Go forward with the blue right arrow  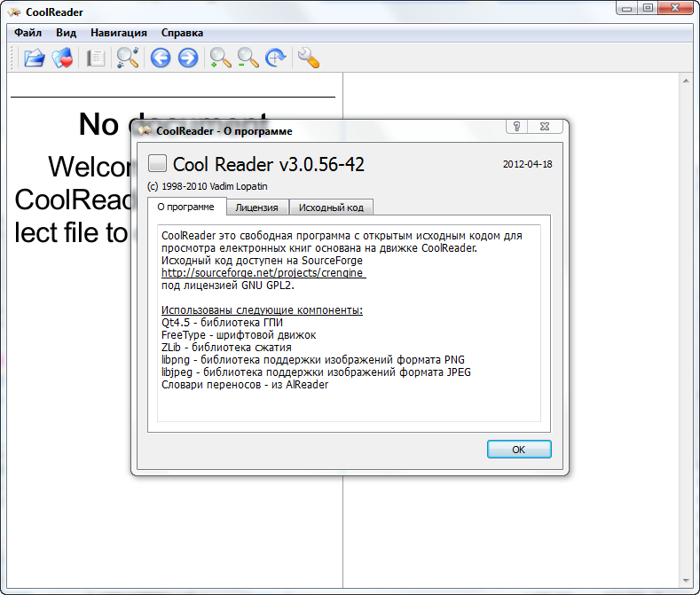click(188, 58)
